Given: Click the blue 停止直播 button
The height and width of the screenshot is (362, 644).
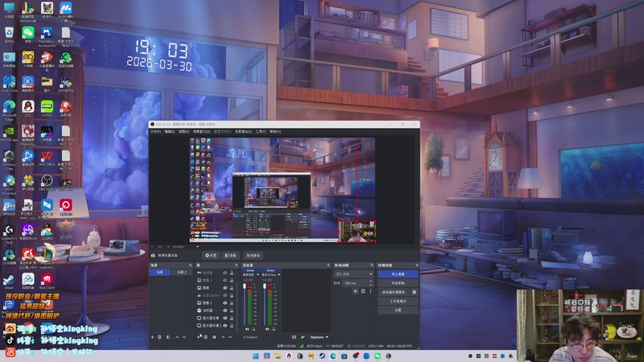Looking at the screenshot, I should pos(398,274).
